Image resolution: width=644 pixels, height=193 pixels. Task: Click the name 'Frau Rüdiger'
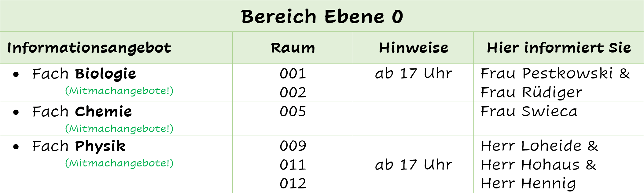tap(532, 93)
